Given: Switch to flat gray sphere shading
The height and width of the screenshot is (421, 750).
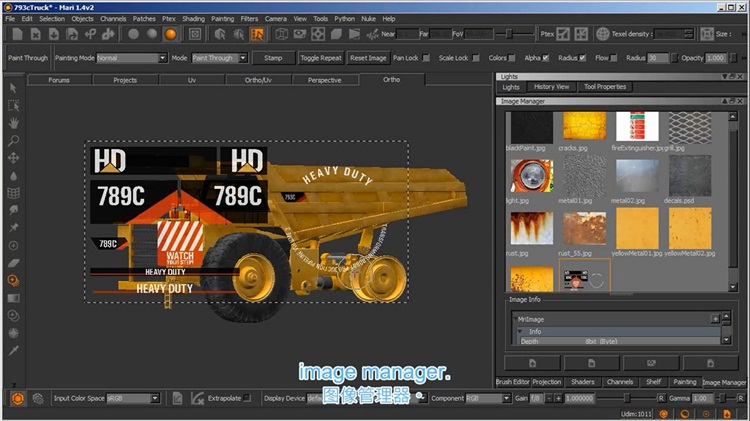Looking at the screenshot, I should tap(133, 34).
